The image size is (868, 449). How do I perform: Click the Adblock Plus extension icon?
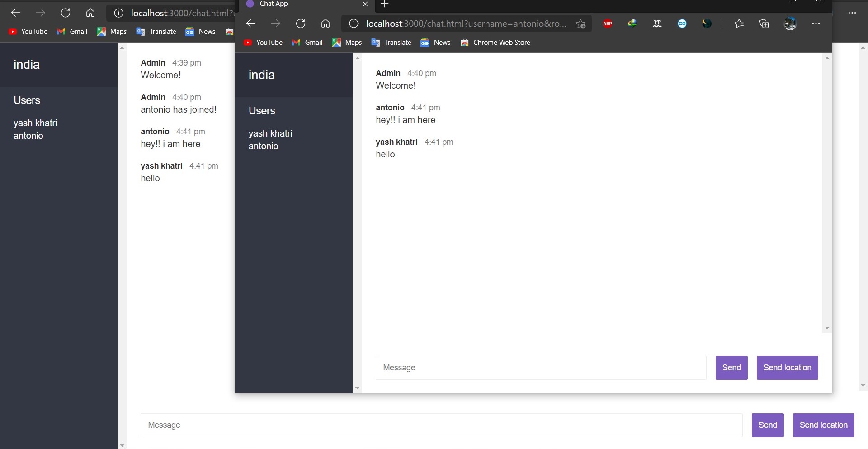(x=608, y=24)
